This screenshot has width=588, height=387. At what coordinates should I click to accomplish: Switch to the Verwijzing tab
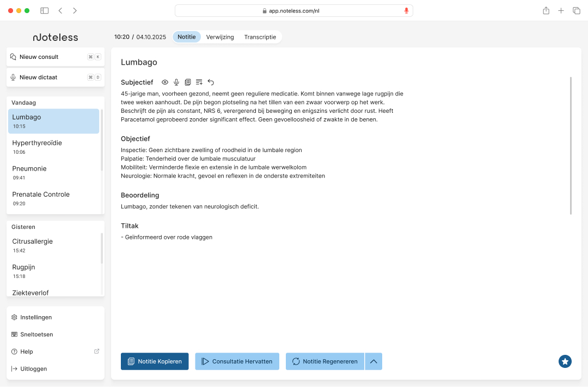pyautogui.click(x=220, y=37)
